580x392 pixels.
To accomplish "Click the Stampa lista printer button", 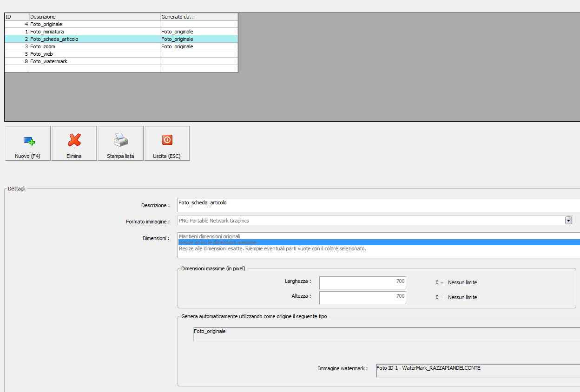I will [121, 144].
